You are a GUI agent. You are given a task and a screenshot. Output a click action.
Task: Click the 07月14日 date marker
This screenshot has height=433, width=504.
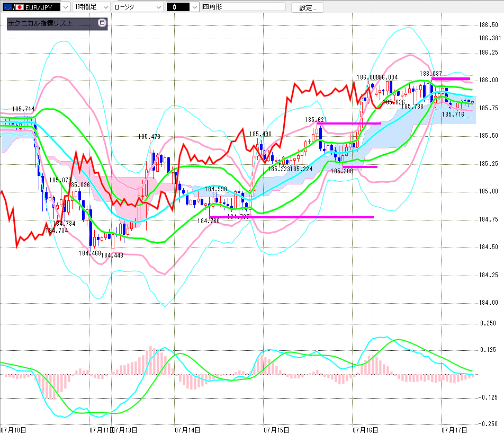pyautogui.click(x=187, y=430)
